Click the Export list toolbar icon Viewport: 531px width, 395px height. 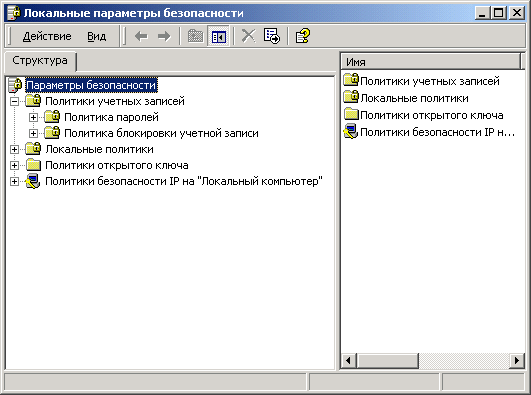pyautogui.click(x=272, y=36)
